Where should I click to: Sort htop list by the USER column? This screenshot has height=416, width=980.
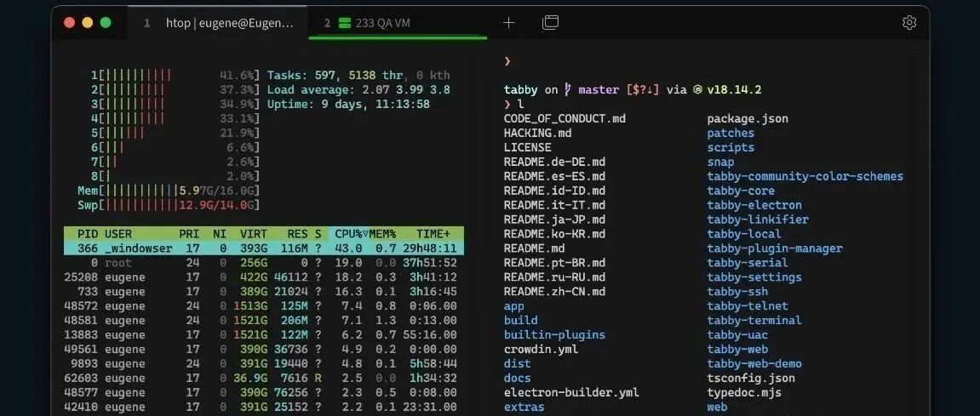118,234
